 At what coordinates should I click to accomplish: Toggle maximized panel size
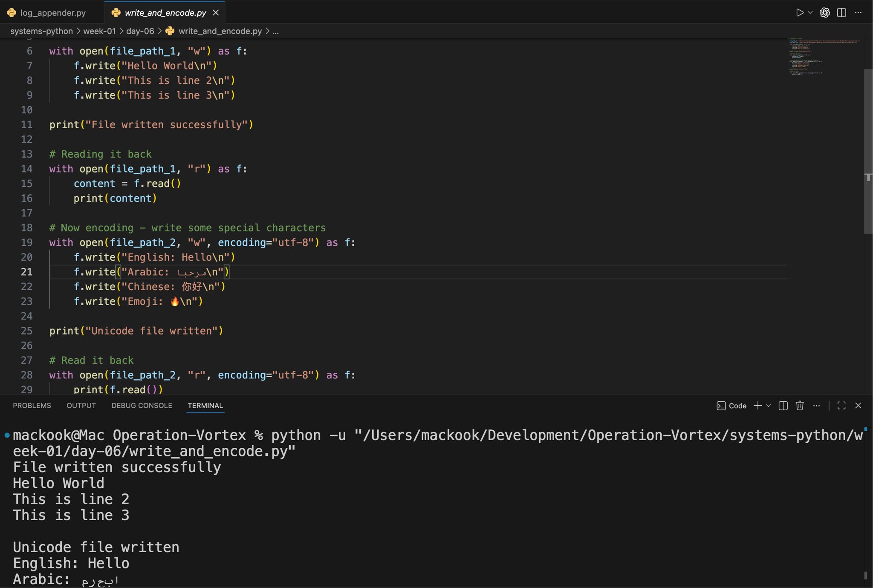click(x=841, y=406)
